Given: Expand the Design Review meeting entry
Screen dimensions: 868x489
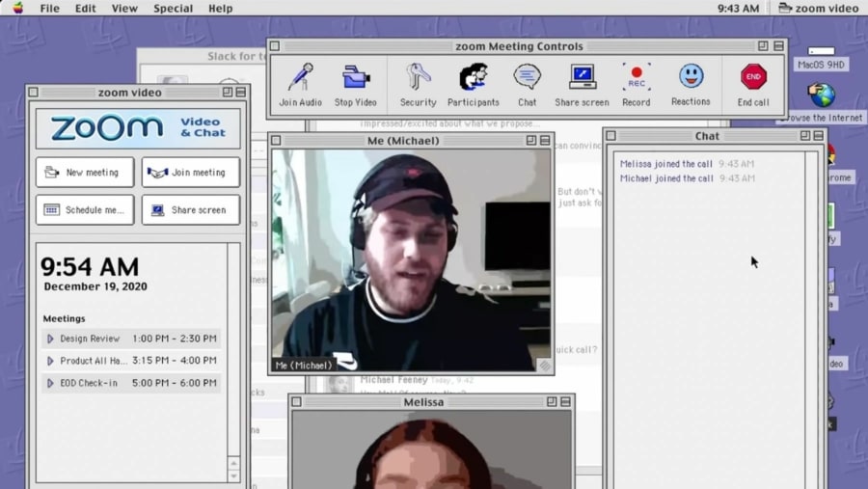Looking at the screenshot, I should pyautogui.click(x=50, y=339).
